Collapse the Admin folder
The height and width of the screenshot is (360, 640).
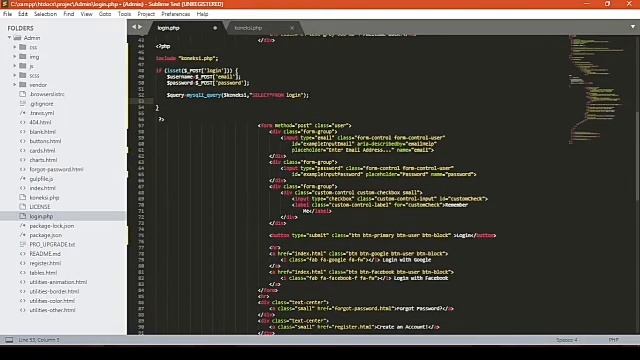[x=9, y=38]
